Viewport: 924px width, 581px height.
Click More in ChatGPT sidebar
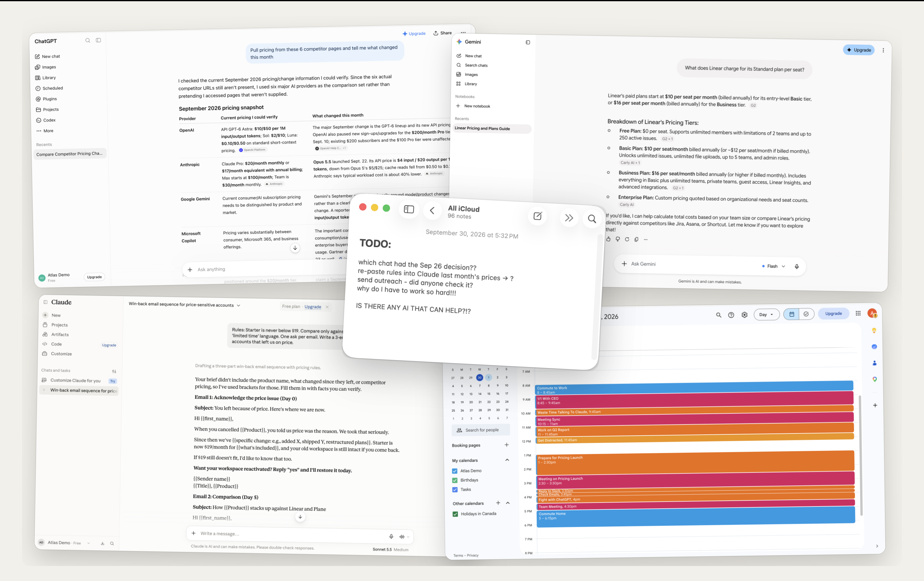[45, 131]
